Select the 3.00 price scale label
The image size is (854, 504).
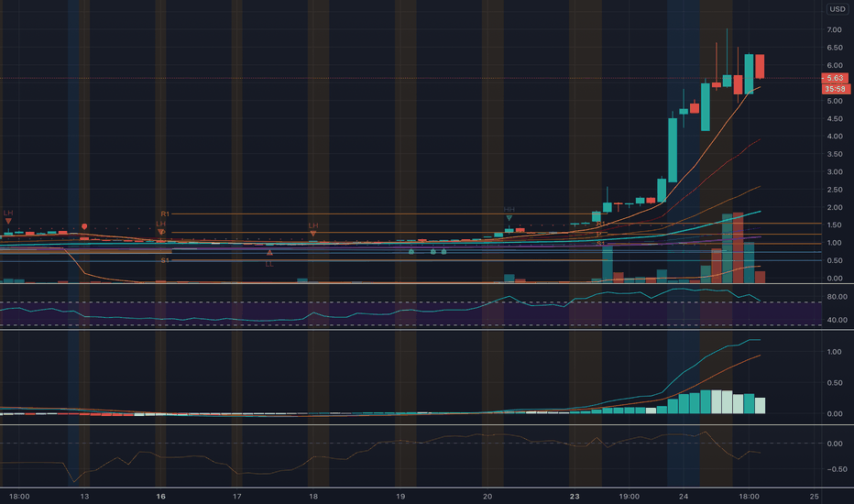(x=835, y=171)
